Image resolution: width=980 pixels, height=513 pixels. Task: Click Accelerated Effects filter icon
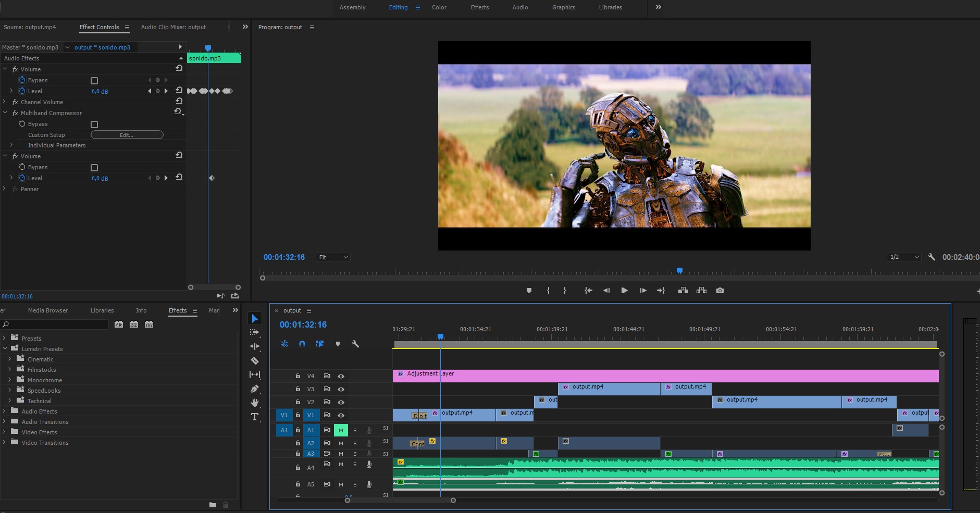(x=119, y=324)
